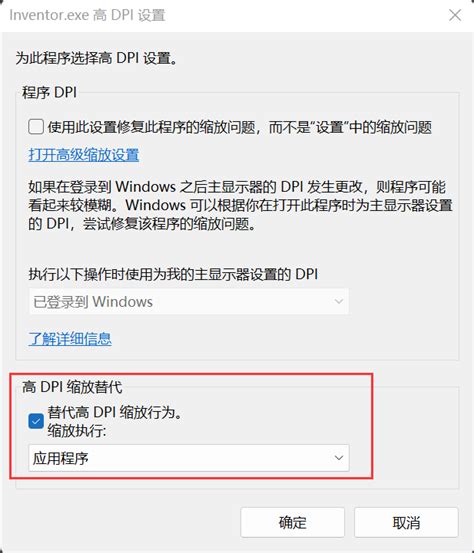Click the 为此程序选择高 DPI 设置 heading

click(96, 58)
